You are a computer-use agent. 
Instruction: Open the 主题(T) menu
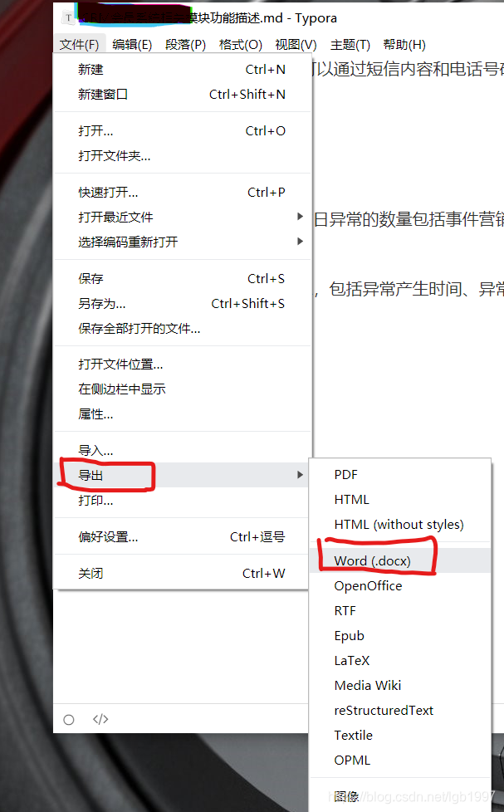[x=350, y=45]
